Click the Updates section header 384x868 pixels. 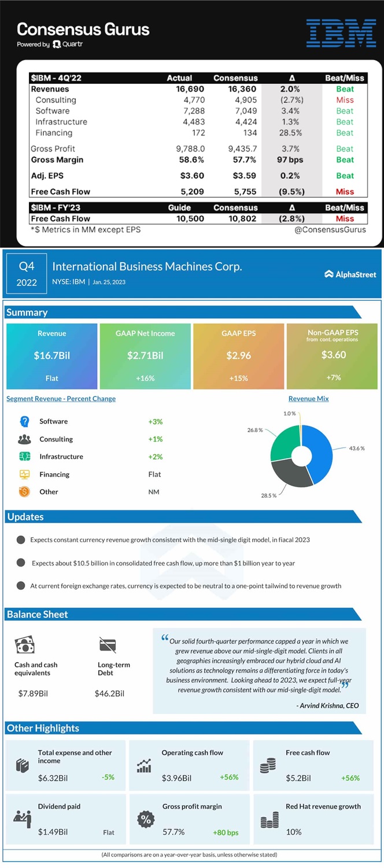183,517
